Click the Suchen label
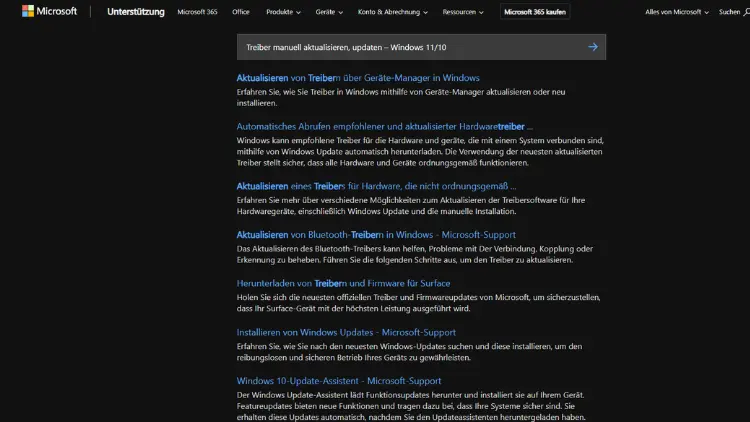The width and height of the screenshot is (750, 422). pyautogui.click(x=729, y=12)
